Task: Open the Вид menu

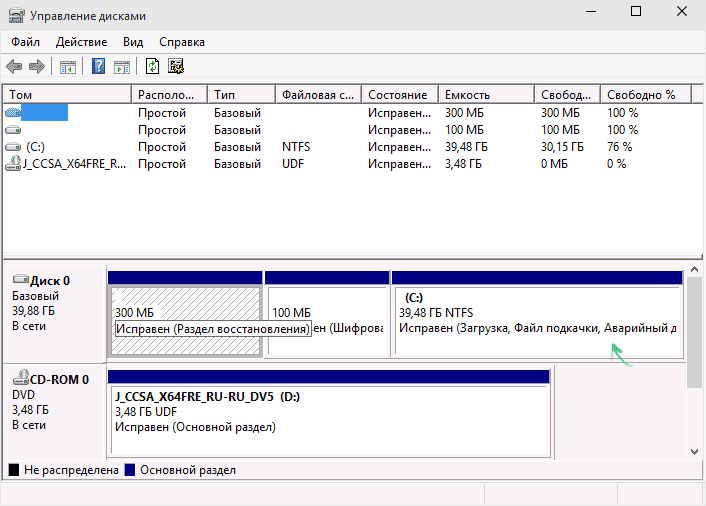Action: [x=133, y=42]
